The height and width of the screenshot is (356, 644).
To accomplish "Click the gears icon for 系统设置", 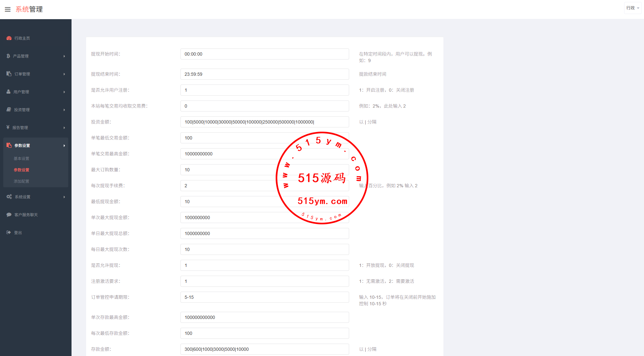I will pos(9,197).
